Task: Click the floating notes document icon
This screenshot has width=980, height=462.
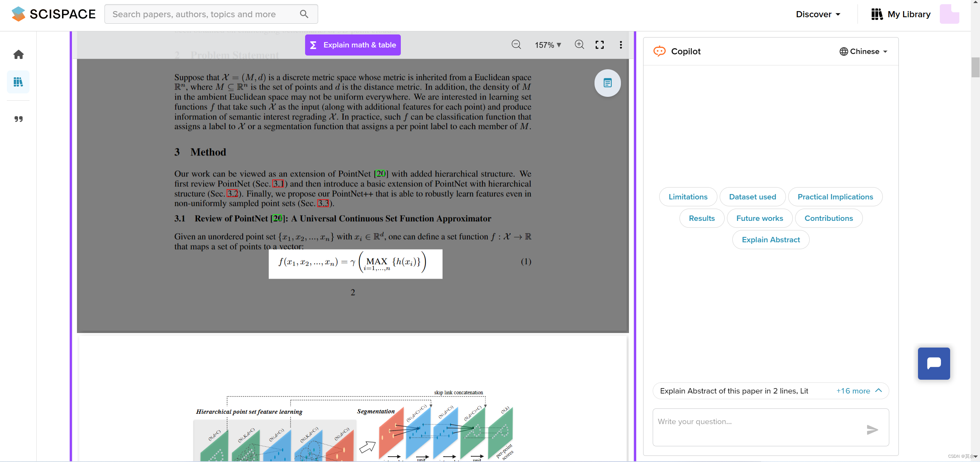Action: (608, 83)
